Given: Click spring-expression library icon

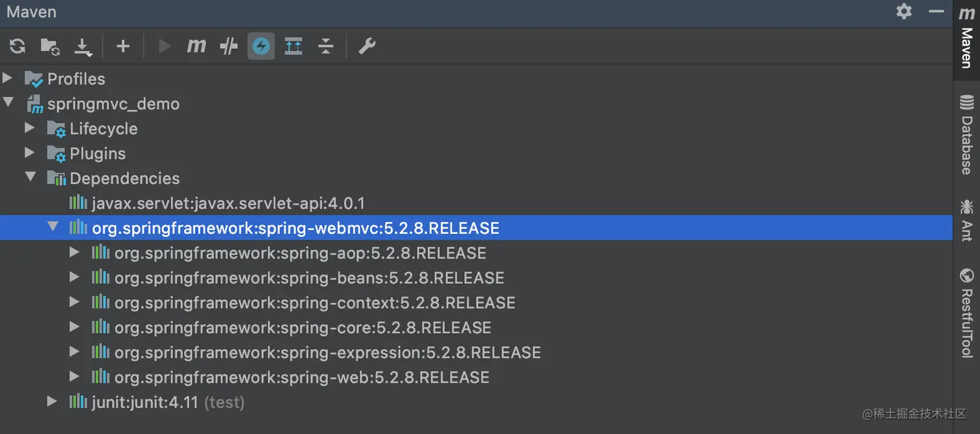Looking at the screenshot, I should pyautogui.click(x=100, y=352).
